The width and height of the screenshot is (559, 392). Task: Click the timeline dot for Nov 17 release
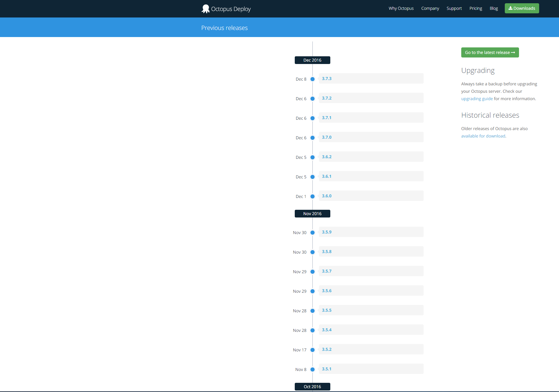312,350
